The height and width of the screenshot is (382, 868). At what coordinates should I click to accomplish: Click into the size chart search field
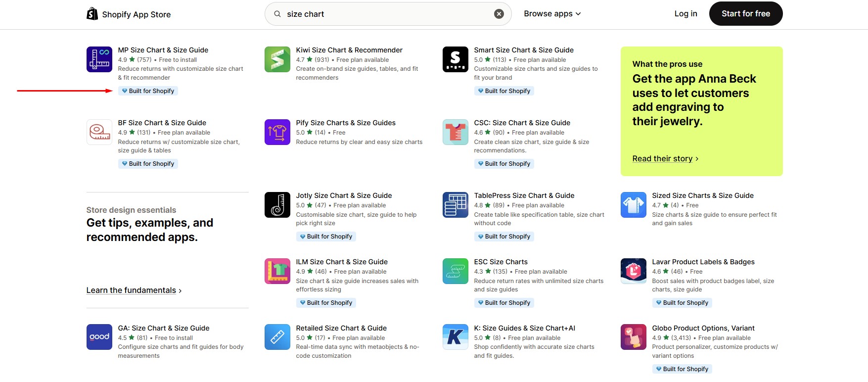[386, 14]
